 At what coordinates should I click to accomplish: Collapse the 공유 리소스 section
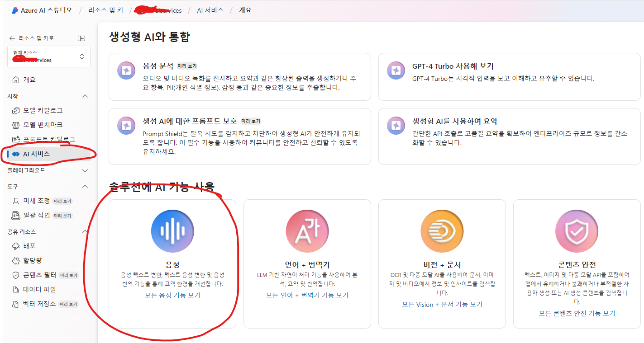pos(85,231)
